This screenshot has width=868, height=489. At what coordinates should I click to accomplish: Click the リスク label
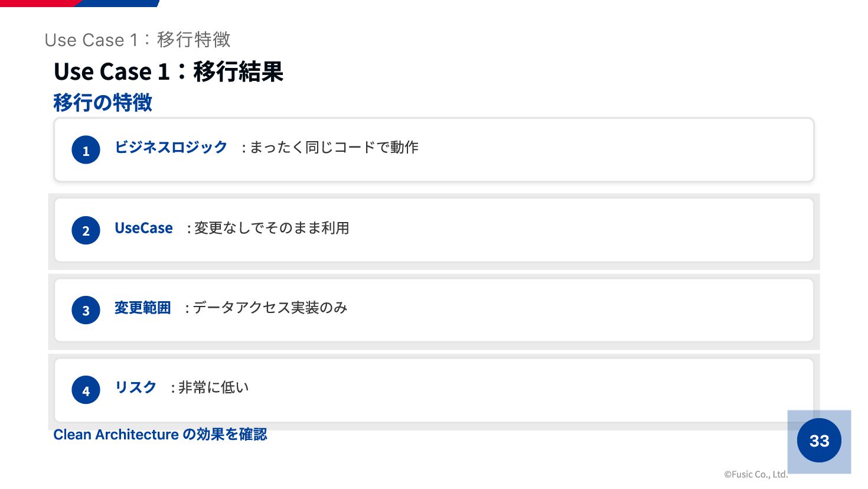pyautogui.click(x=135, y=387)
